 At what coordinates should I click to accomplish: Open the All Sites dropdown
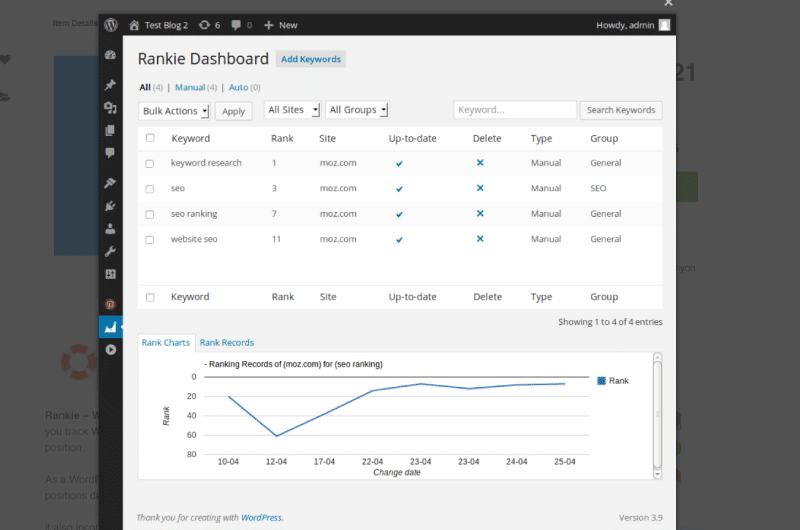click(292, 110)
